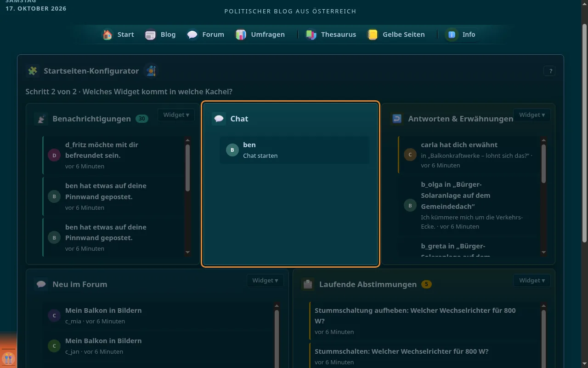The image size is (588, 368).
Task: Click the green puzzle piece icon
Action: click(x=33, y=71)
